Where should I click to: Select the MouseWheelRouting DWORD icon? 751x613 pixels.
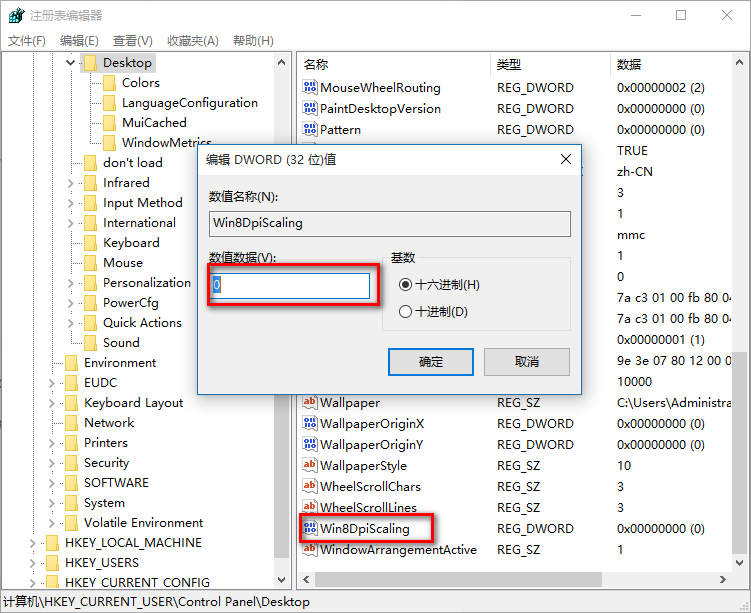coord(310,87)
